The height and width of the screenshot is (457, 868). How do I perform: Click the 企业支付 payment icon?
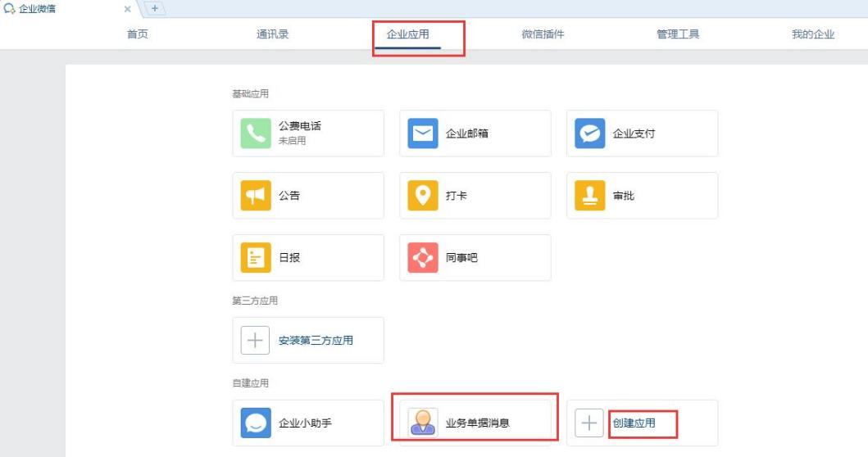[x=590, y=133]
